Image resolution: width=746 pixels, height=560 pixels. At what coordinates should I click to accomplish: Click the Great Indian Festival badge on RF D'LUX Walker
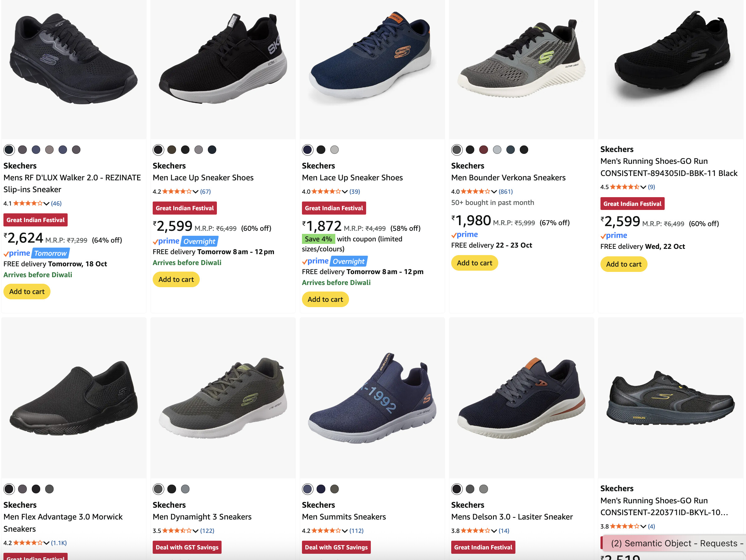36,220
